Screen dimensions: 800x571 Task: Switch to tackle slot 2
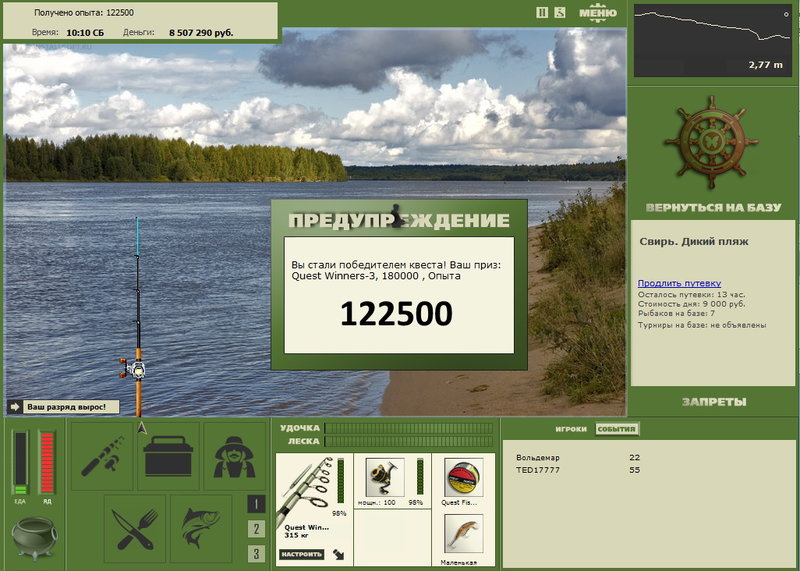256,529
